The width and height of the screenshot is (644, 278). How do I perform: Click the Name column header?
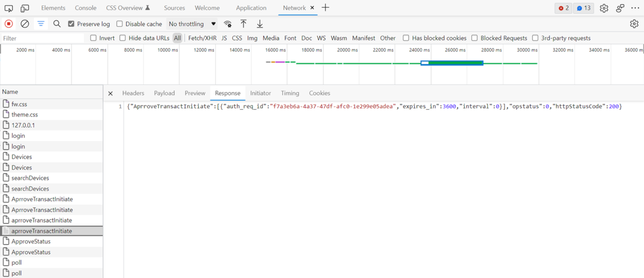pyautogui.click(x=52, y=92)
